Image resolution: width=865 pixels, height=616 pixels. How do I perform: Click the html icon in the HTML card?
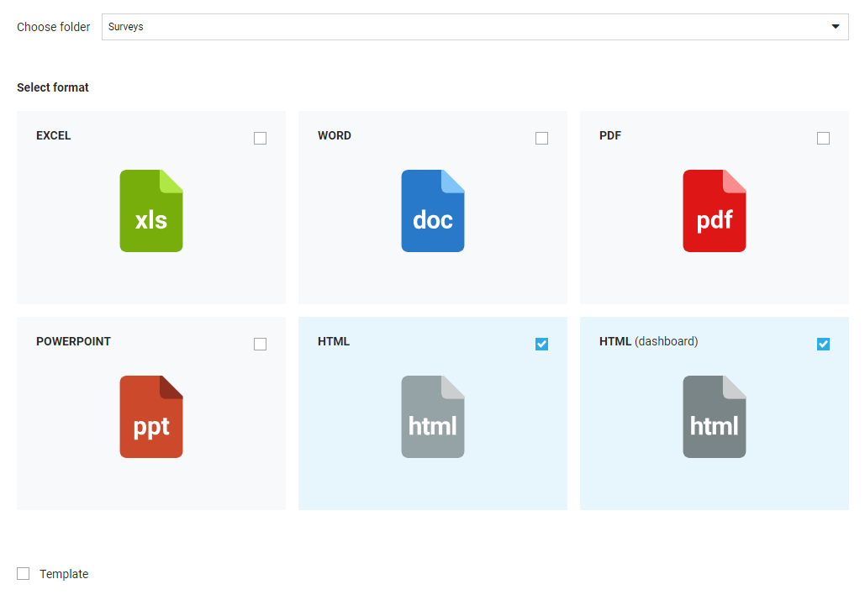432,416
